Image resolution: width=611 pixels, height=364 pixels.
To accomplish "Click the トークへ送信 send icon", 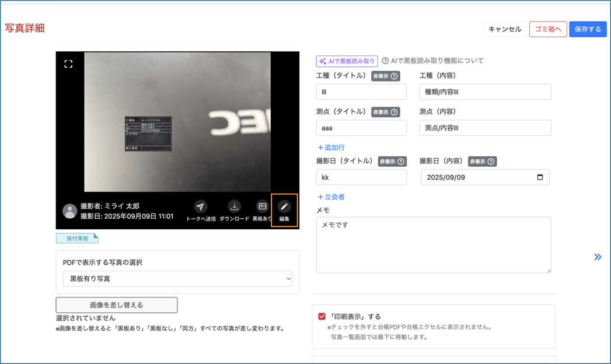I will 201,207.
